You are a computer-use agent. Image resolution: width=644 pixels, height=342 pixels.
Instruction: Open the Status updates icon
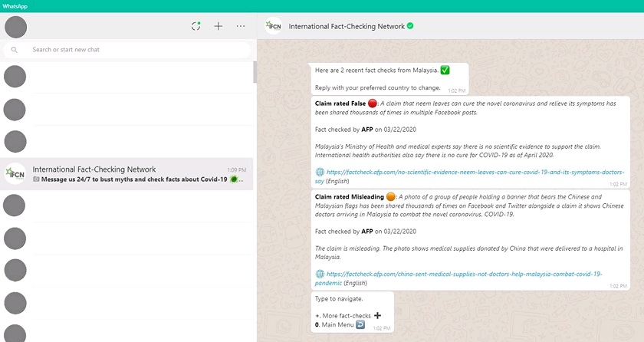[x=196, y=26]
